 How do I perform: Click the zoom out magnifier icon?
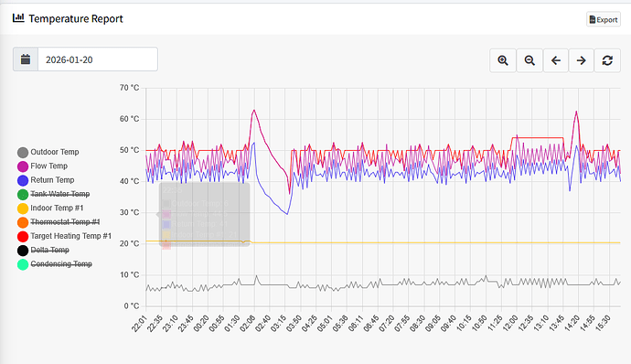pos(529,60)
